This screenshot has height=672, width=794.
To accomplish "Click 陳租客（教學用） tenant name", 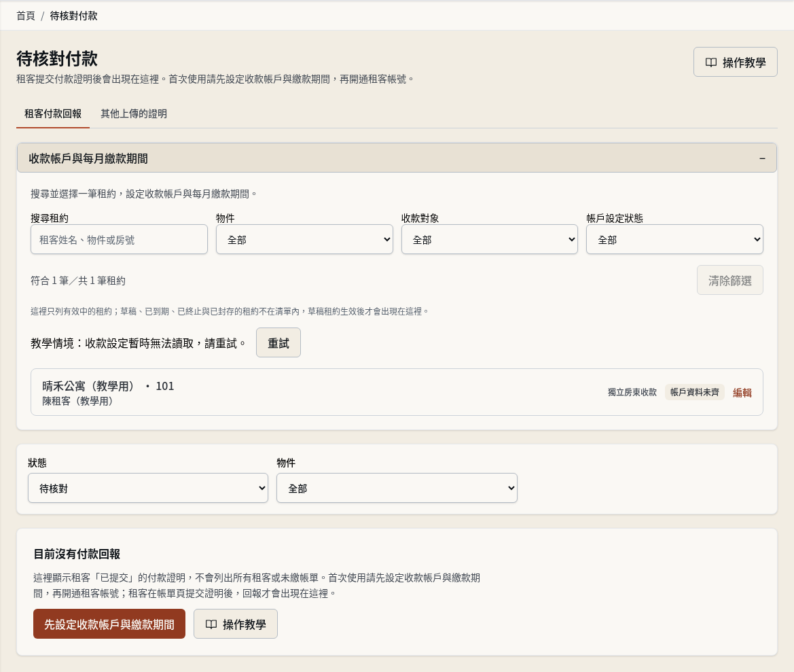I will pyautogui.click(x=77, y=401).
